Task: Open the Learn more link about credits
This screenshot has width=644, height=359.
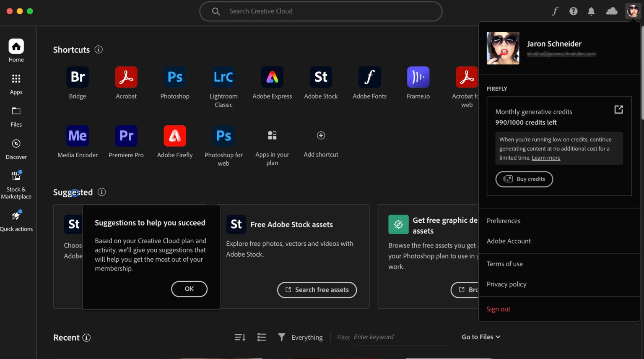Action: pos(545,158)
